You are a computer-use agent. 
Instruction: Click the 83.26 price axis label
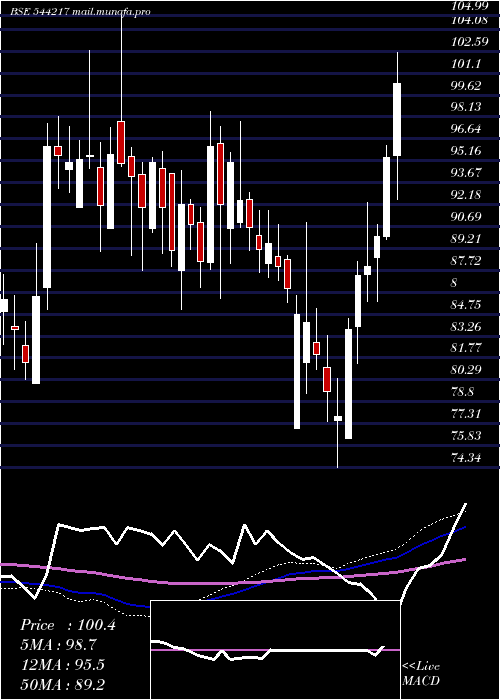coord(466,326)
